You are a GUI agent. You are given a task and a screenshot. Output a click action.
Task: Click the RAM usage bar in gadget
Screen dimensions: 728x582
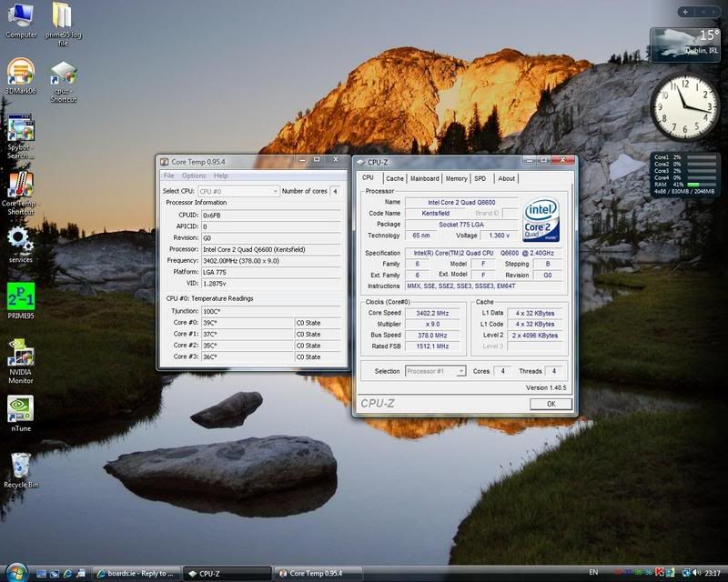point(702,185)
